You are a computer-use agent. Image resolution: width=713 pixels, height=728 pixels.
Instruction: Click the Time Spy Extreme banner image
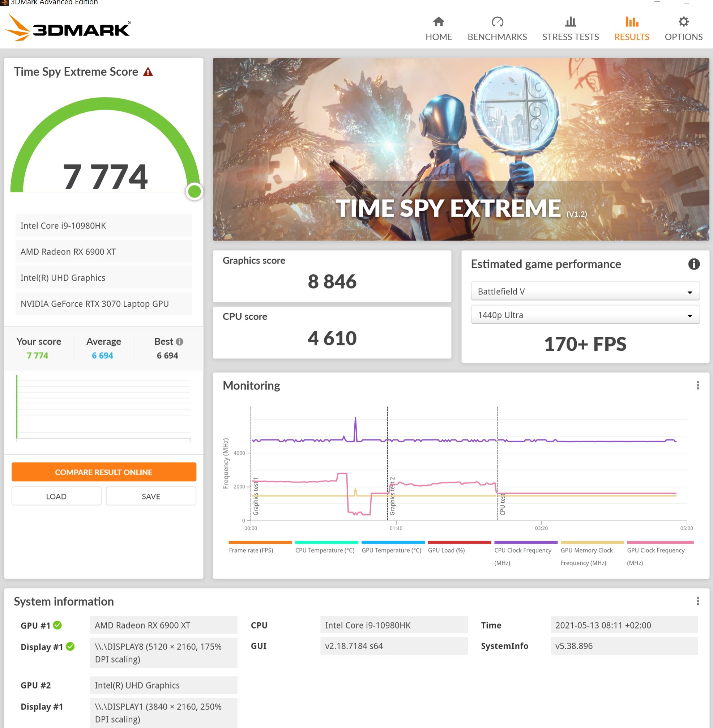coord(461,149)
